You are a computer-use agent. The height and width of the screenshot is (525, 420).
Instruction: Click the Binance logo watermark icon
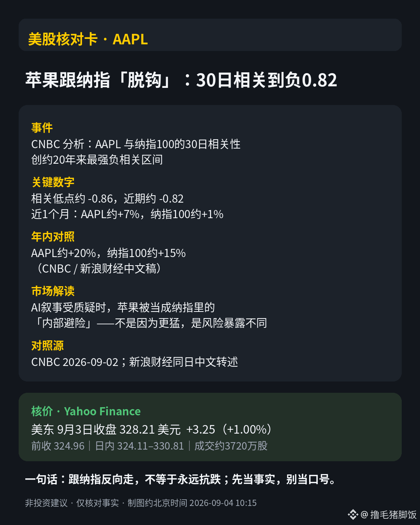[353, 514]
